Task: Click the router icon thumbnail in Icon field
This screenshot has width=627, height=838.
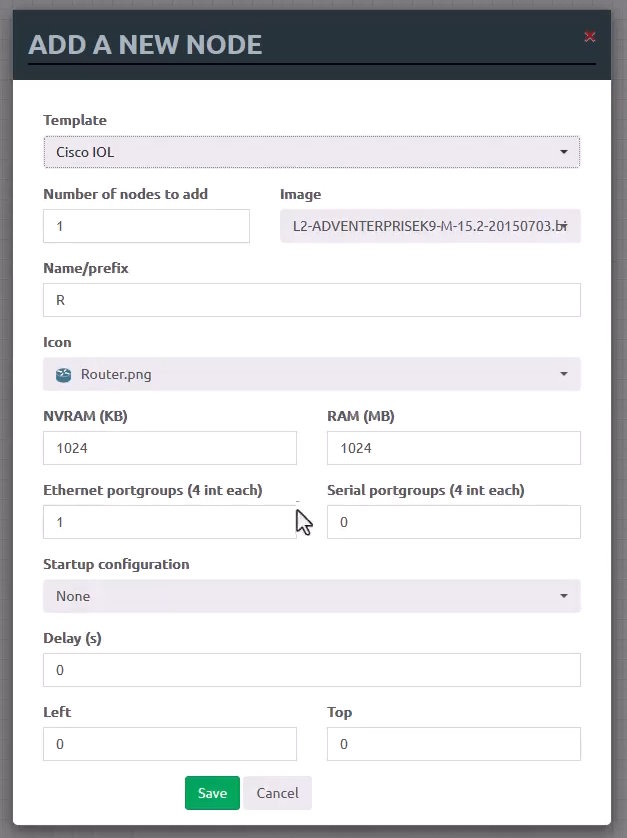Action: click(x=64, y=375)
